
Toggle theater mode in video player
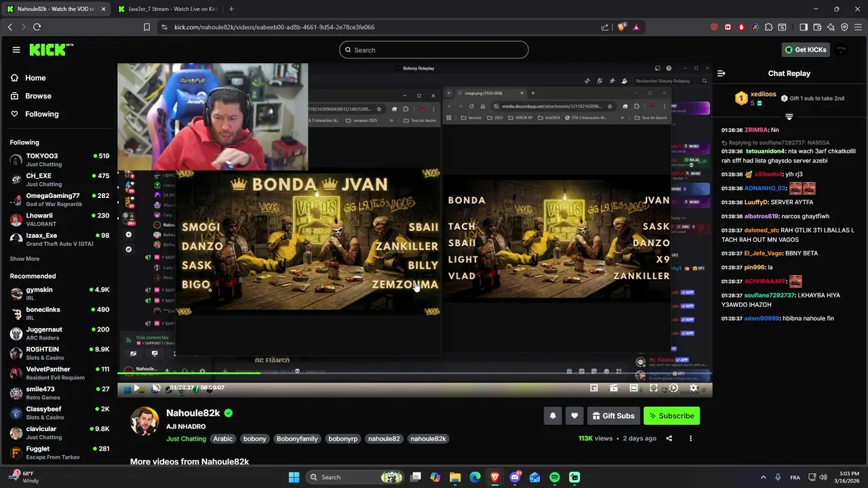pyautogui.click(x=633, y=388)
